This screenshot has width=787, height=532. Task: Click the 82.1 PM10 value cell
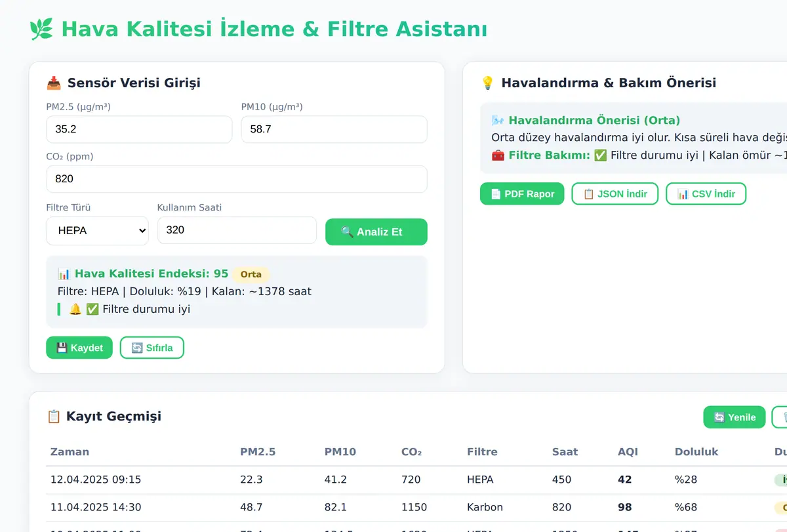click(335, 507)
